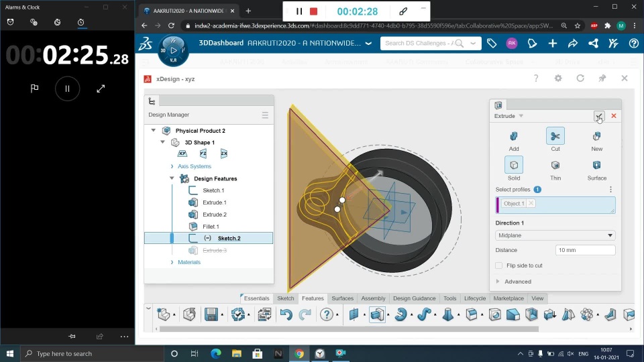The height and width of the screenshot is (362, 644).
Task: Open the Design Manager menu icon
Action: pyautogui.click(x=265, y=115)
